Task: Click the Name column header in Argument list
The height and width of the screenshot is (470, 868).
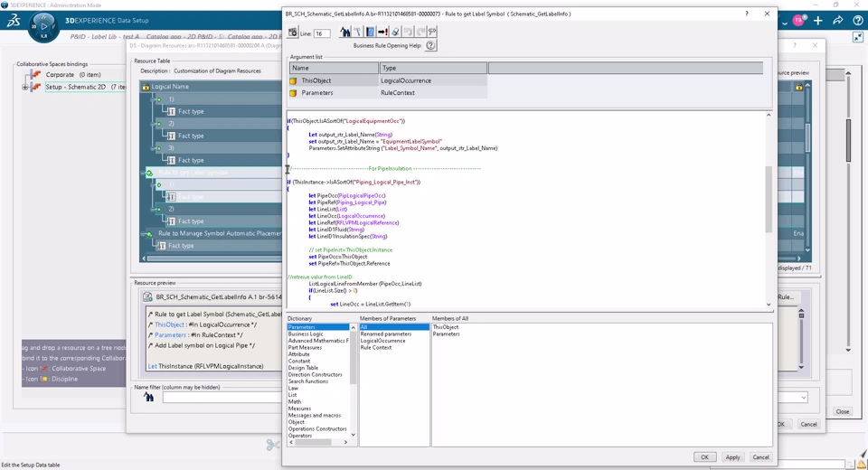Action: (x=334, y=68)
